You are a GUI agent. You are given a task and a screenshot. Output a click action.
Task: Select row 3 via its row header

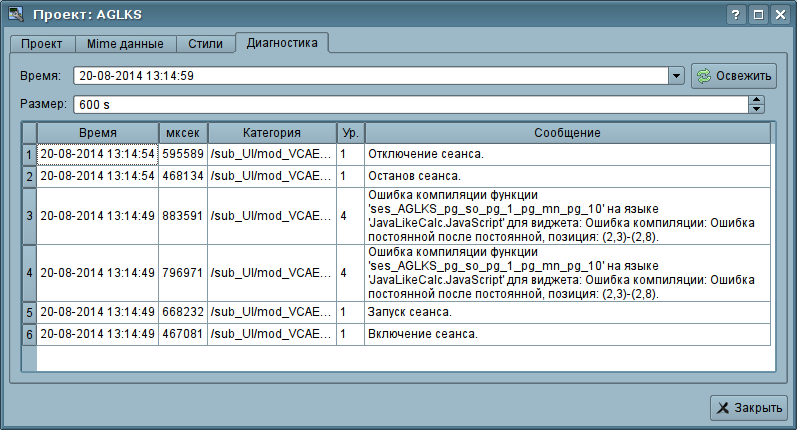click(x=29, y=216)
